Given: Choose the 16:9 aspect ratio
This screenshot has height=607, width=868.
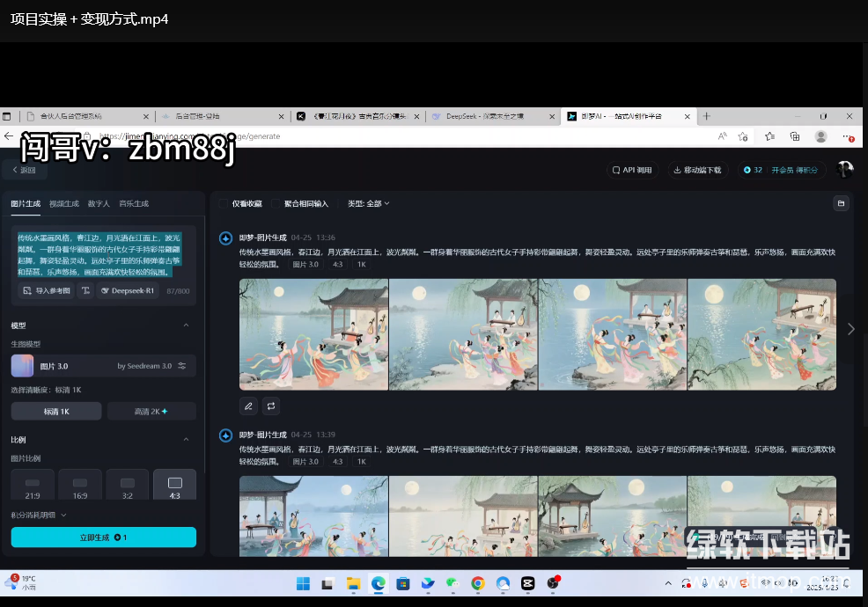Looking at the screenshot, I should click(x=80, y=486).
